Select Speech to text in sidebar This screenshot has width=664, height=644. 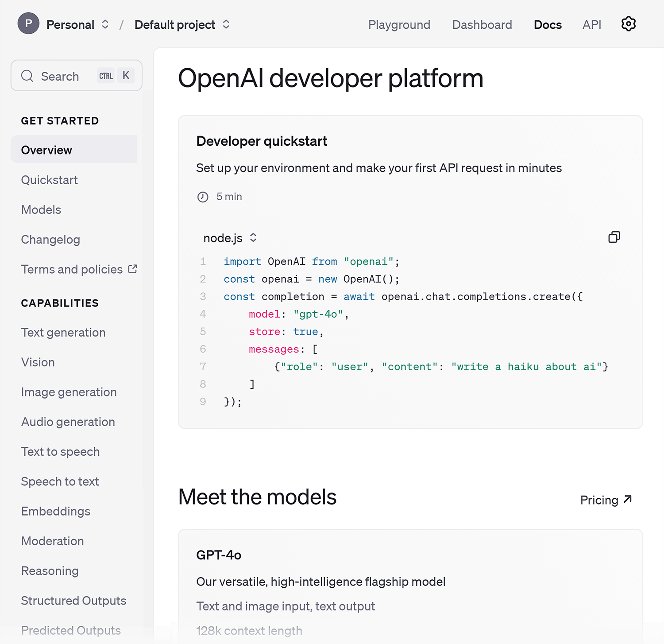[60, 481]
